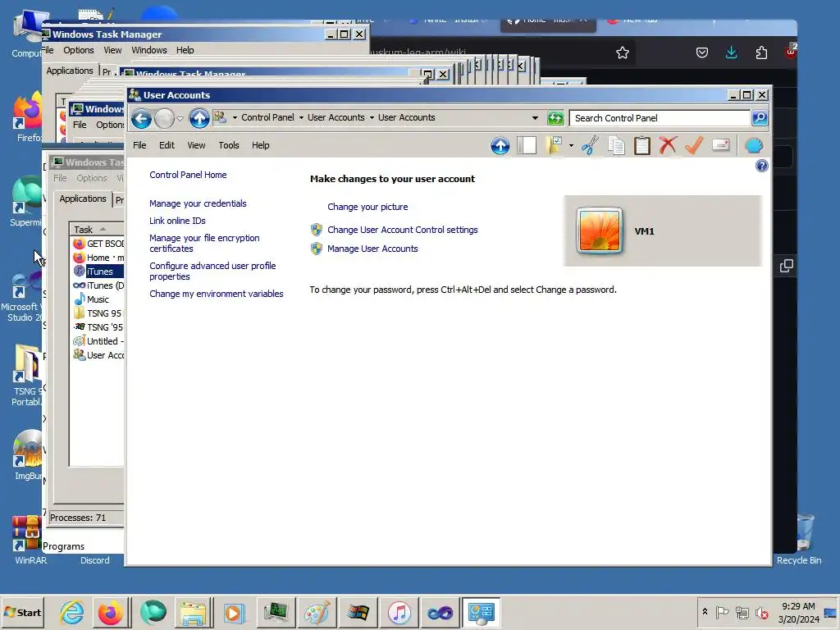840x630 pixels.
Task: Open Change my environment variables
Action: click(x=217, y=294)
